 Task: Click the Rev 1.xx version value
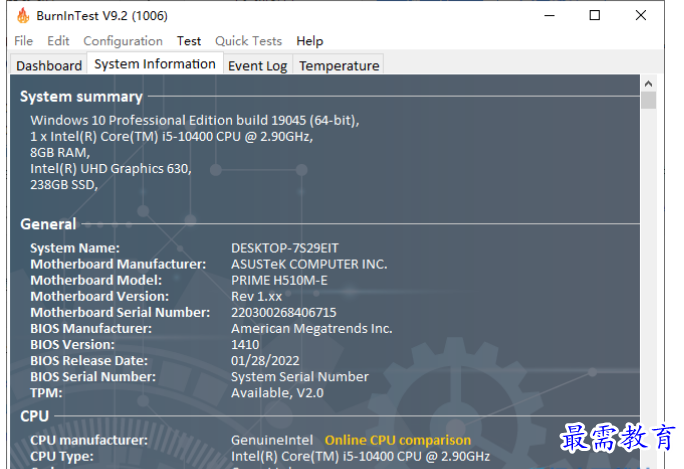click(x=256, y=296)
